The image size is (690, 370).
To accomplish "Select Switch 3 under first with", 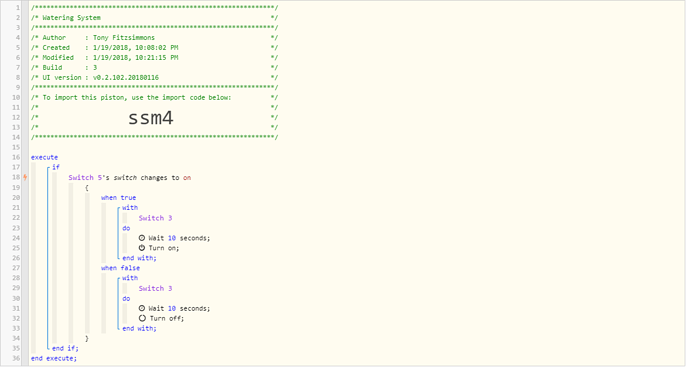I will point(155,218).
